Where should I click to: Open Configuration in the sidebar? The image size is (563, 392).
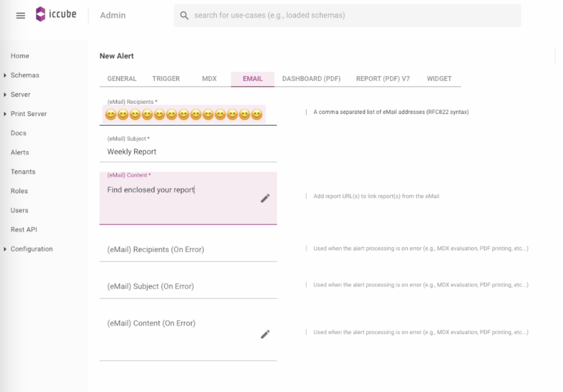pos(31,249)
